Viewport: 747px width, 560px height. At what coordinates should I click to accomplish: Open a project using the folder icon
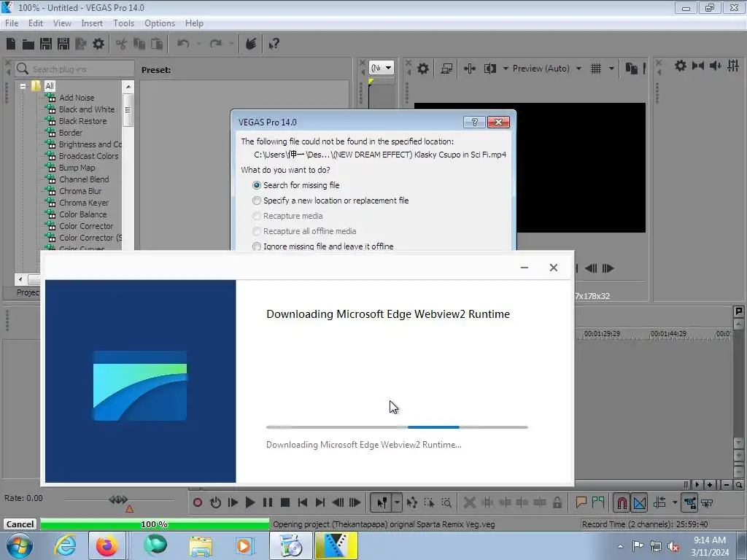(x=28, y=44)
